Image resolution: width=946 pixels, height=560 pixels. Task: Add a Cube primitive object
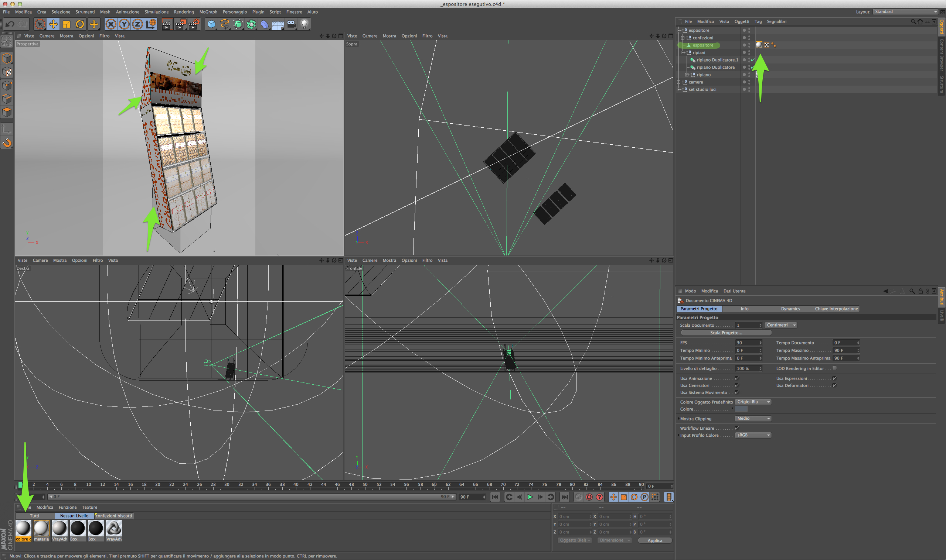211,24
